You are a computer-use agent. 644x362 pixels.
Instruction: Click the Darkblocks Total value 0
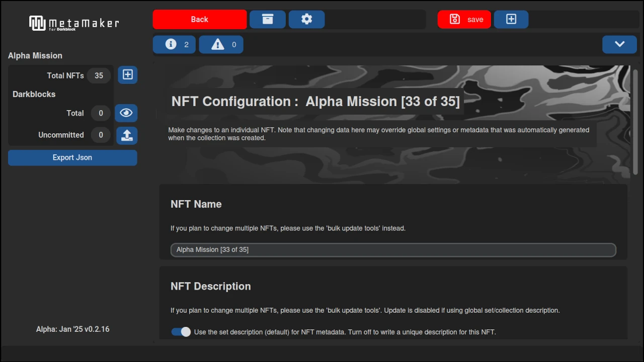[x=101, y=113]
